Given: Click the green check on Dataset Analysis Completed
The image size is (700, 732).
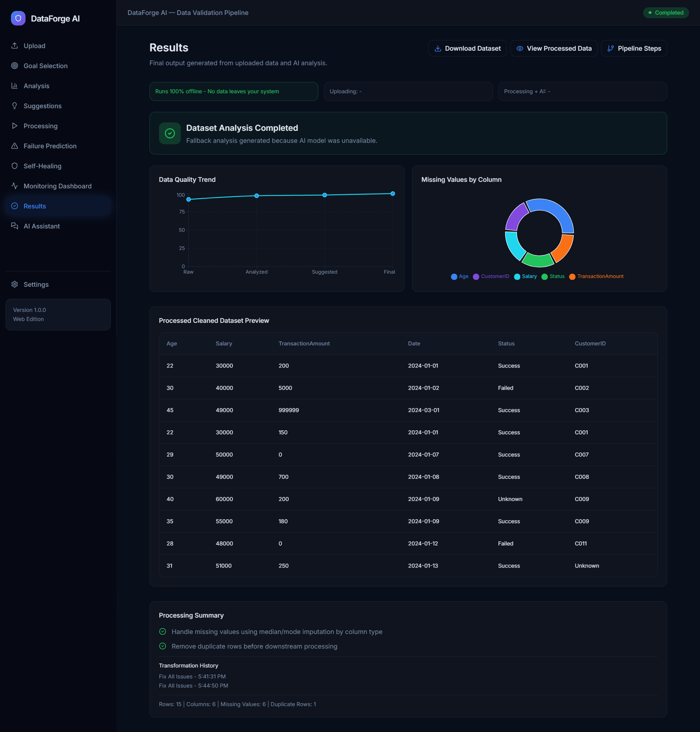Looking at the screenshot, I should coord(170,133).
